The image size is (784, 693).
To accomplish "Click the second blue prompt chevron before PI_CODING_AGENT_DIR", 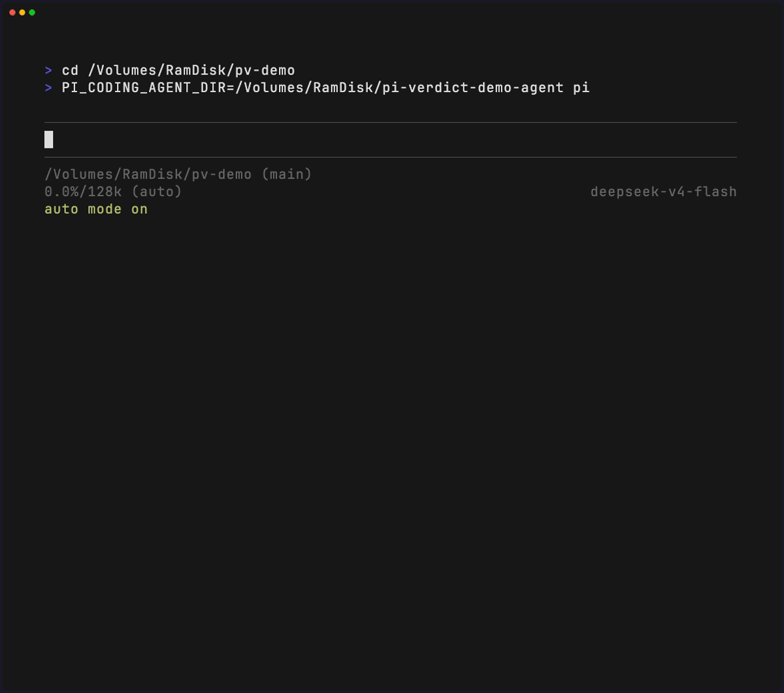I will (48, 87).
